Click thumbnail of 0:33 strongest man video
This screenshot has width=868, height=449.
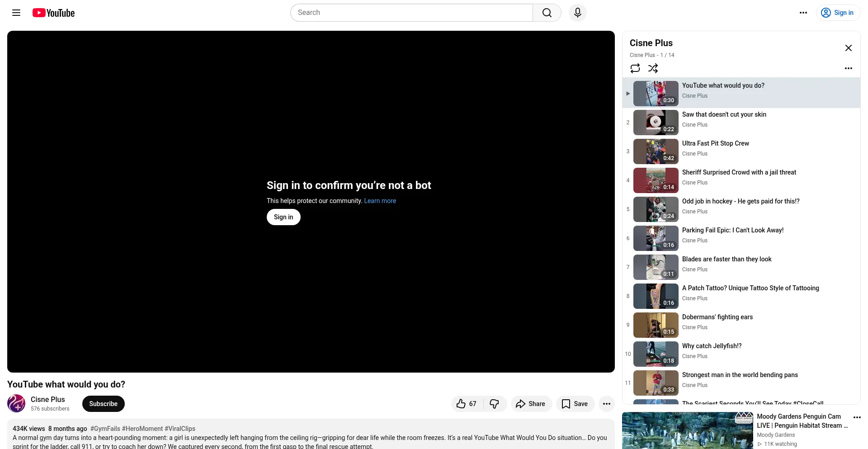click(x=656, y=383)
